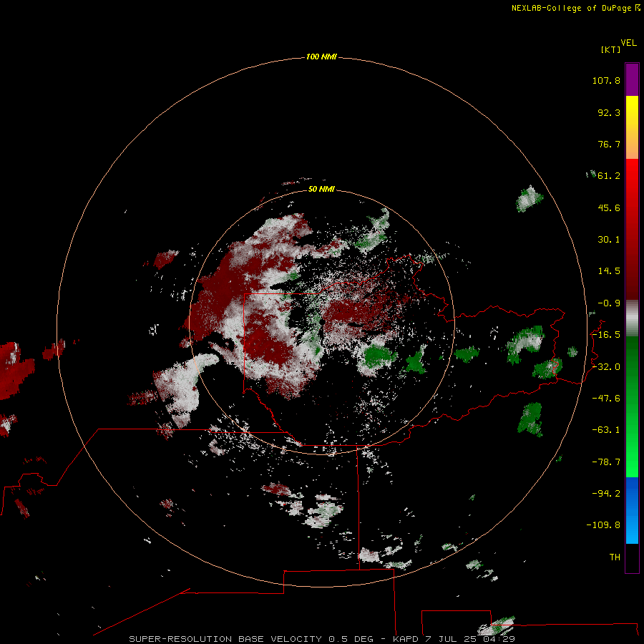Screen dimensions: 644x644
Task: Select the 14.5 scale value
Action: click(x=609, y=271)
